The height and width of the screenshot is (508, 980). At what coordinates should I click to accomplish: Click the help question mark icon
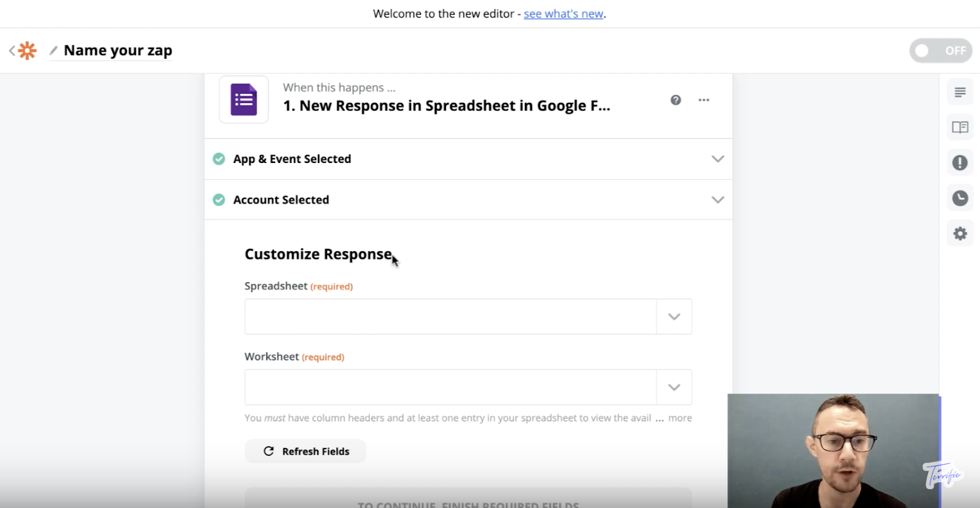point(676,100)
